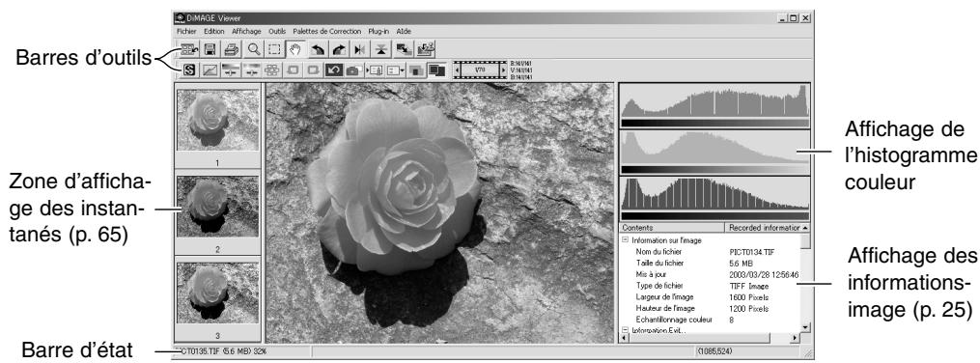Load an image correction job

375,70
